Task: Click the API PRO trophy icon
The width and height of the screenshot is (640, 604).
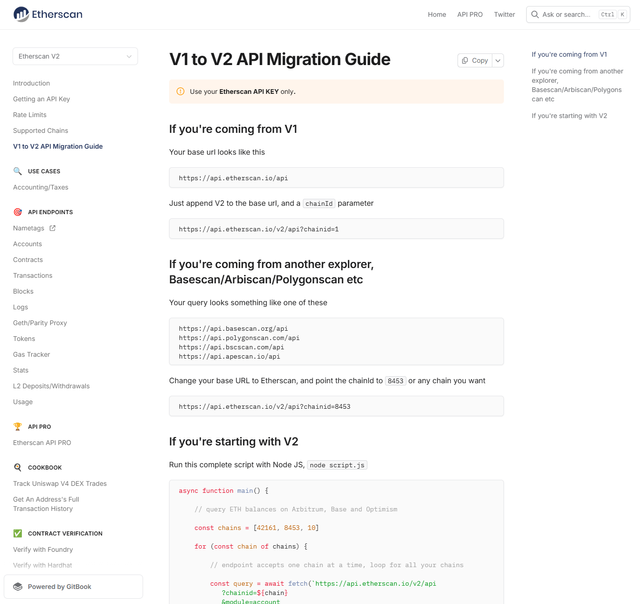Action: (x=18, y=426)
